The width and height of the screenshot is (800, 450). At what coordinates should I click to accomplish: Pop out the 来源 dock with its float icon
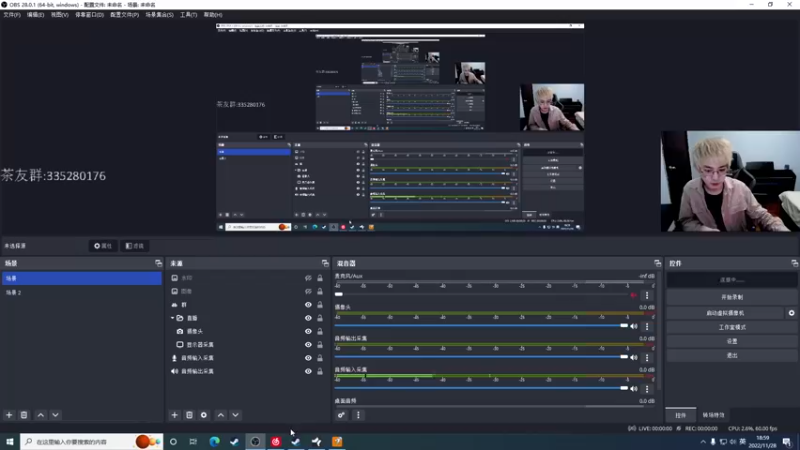tap(325, 263)
